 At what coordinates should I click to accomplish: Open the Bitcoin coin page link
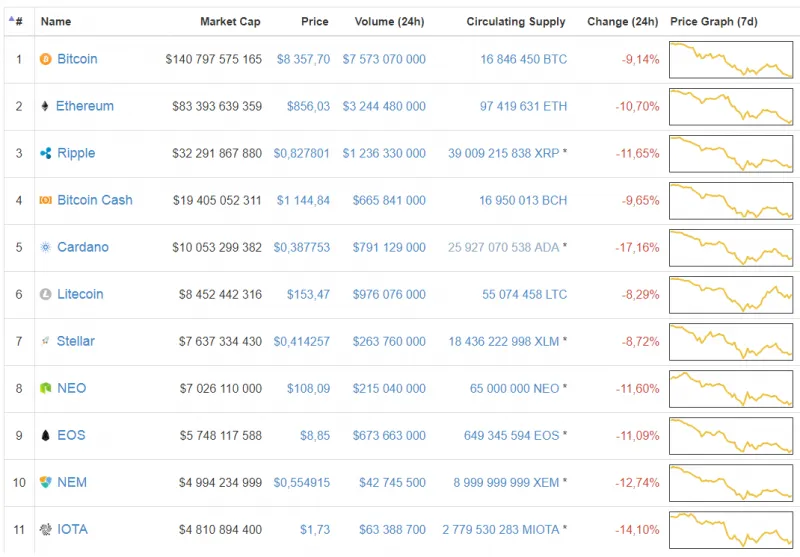pyautogui.click(x=77, y=59)
